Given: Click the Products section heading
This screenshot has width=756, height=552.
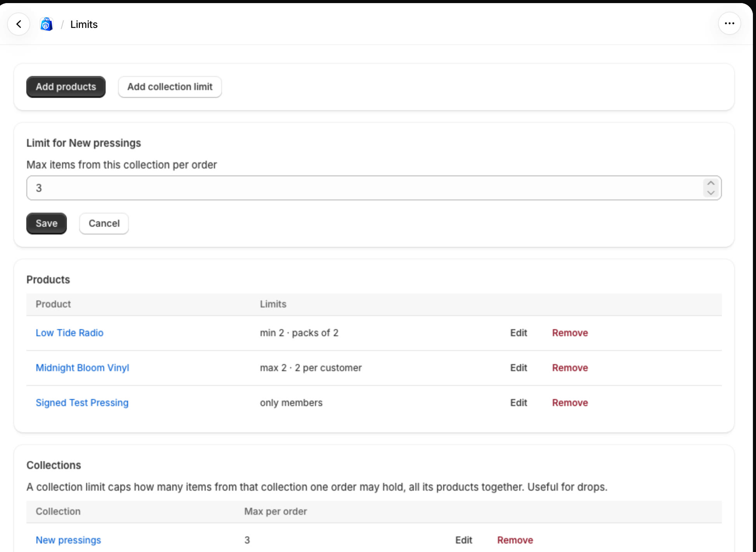Looking at the screenshot, I should tap(48, 279).
